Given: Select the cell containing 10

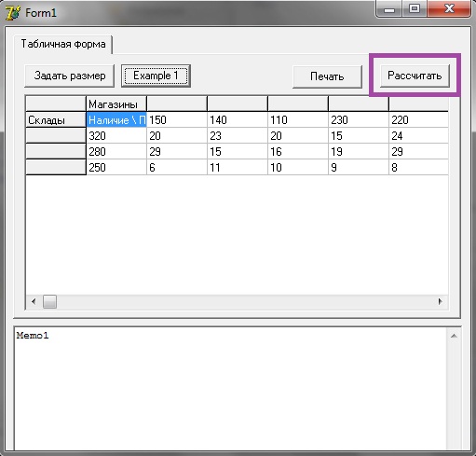Looking at the screenshot, I should (x=298, y=168).
